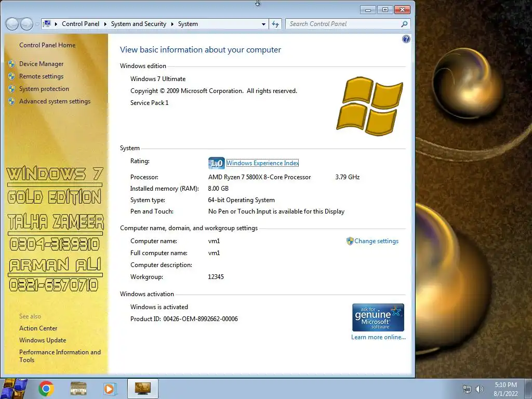Select the System window taskbar button
532x399 pixels.
143,389
